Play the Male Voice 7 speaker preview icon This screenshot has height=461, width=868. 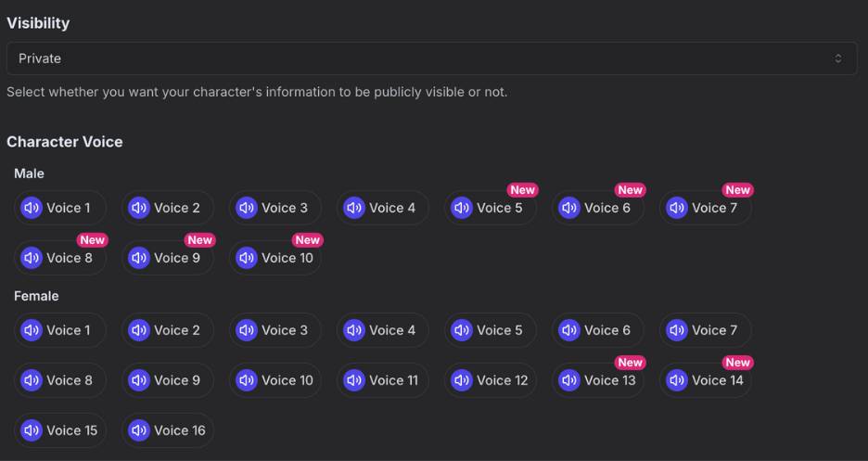pyautogui.click(x=677, y=208)
